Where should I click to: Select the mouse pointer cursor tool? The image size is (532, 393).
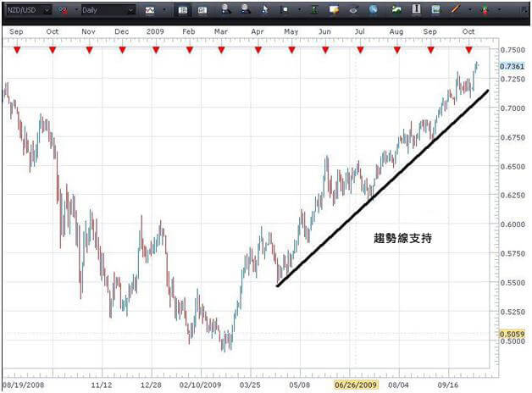(265, 10)
